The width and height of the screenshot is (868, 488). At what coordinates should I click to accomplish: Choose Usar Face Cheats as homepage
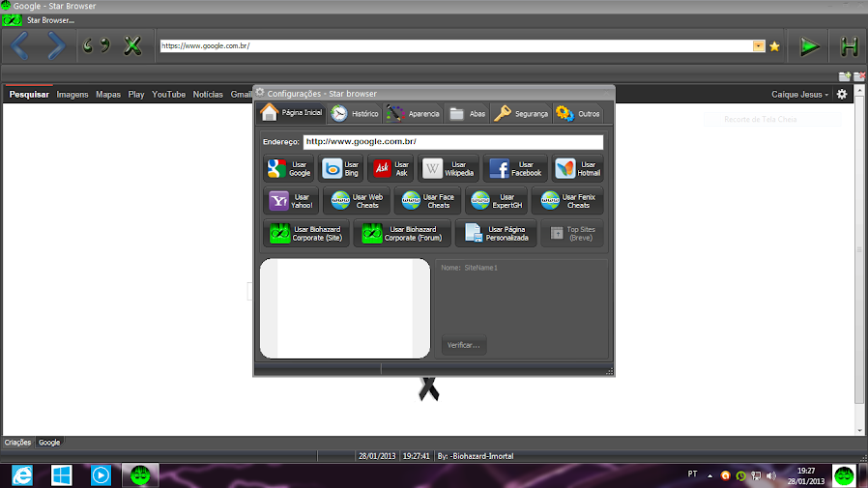click(x=427, y=201)
